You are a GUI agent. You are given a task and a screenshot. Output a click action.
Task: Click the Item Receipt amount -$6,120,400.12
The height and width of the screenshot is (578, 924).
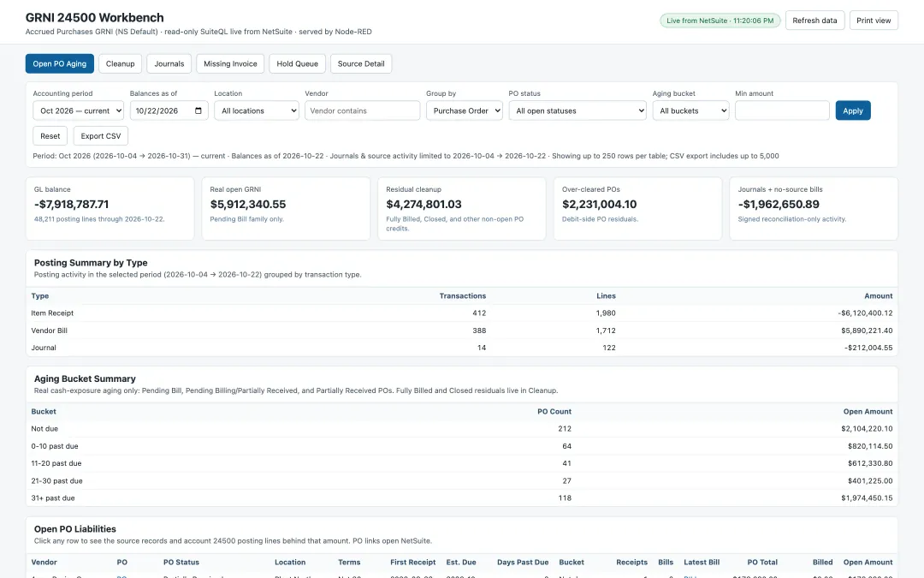(865, 313)
